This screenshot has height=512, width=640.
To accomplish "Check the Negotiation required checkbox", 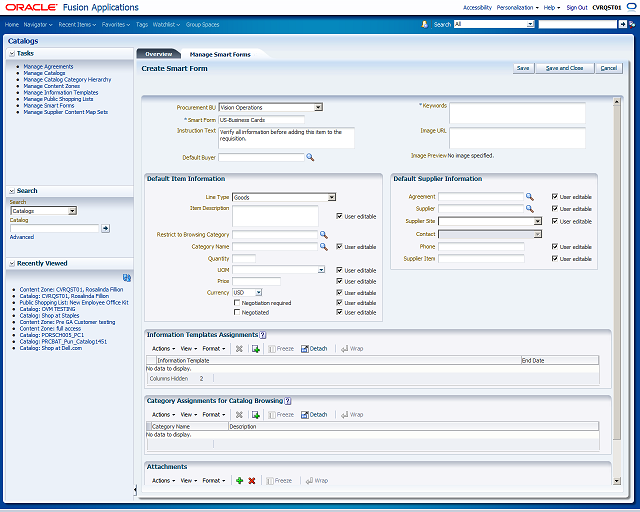I will 237,303.
